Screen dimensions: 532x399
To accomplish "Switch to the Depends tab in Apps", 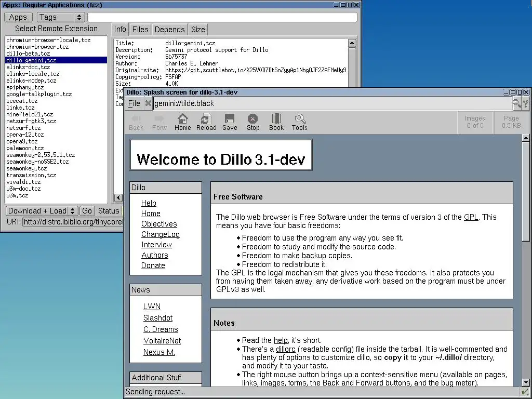I will pos(169,30).
